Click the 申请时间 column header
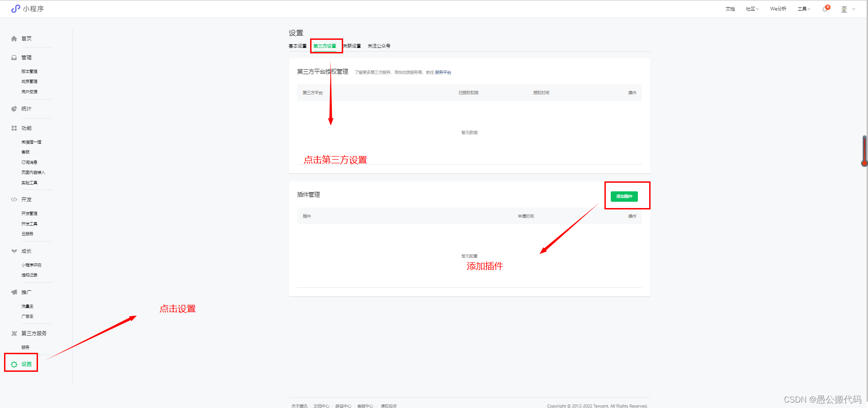This screenshot has height=408, width=868. coord(526,216)
